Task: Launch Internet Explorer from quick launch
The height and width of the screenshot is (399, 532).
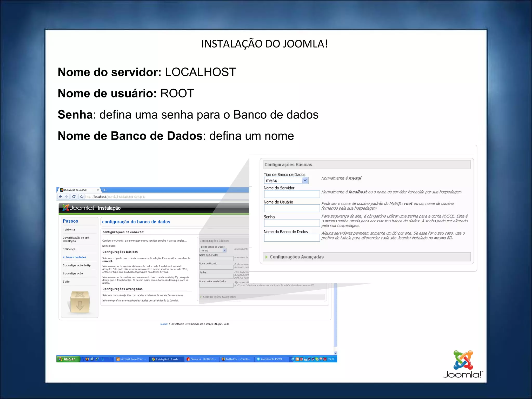Action: [97, 359]
